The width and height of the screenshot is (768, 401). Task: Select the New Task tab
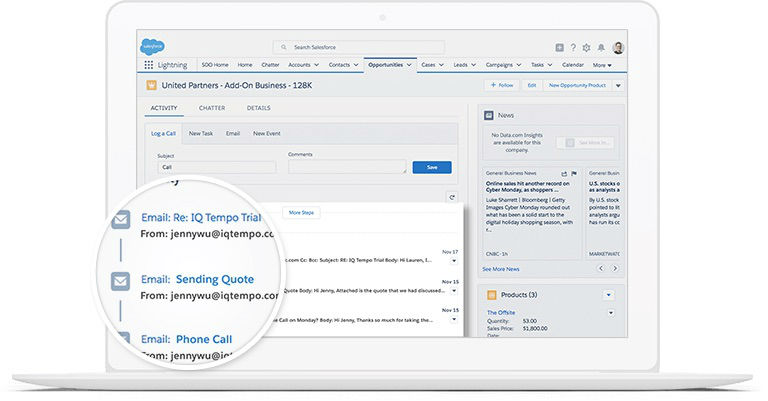[x=200, y=133]
